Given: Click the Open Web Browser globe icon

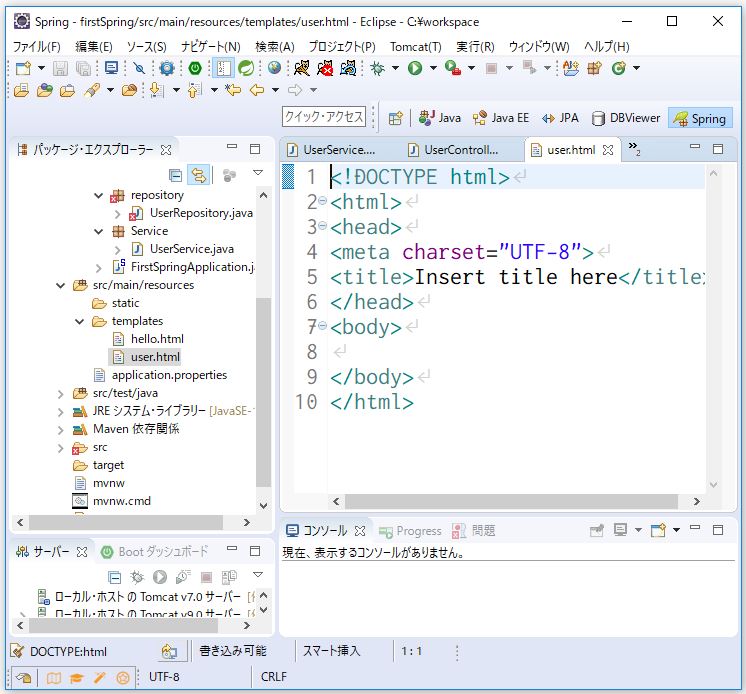Looking at the screenshot, I should [275, 68].
